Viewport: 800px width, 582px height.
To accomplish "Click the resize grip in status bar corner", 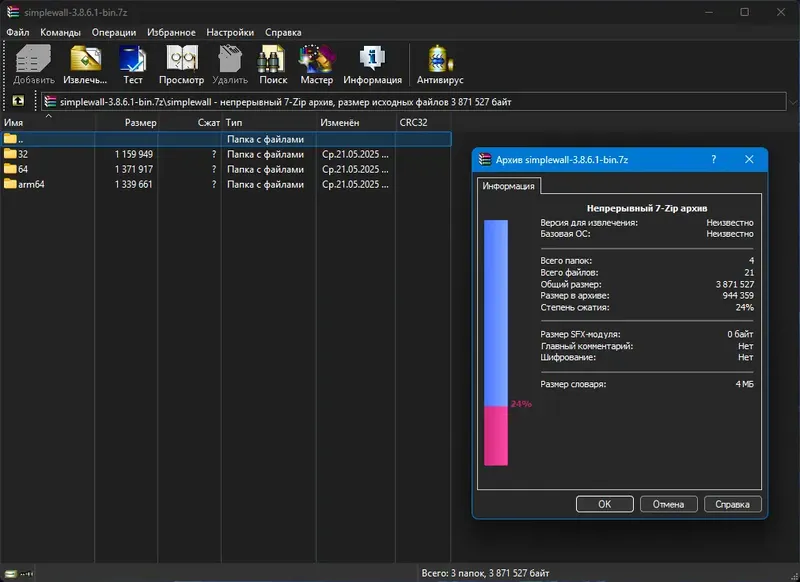I will (794, 576).
